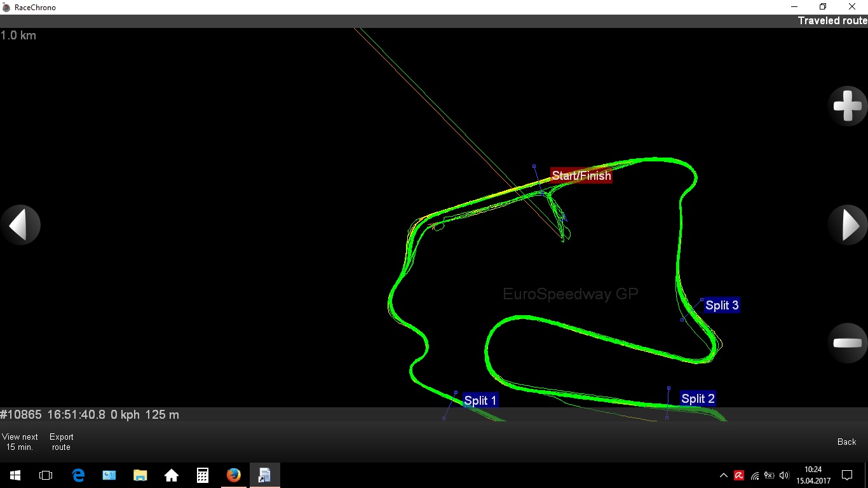The image size is (868, 488).
Task: Click Export route
Action: click(x=62, y=442)
